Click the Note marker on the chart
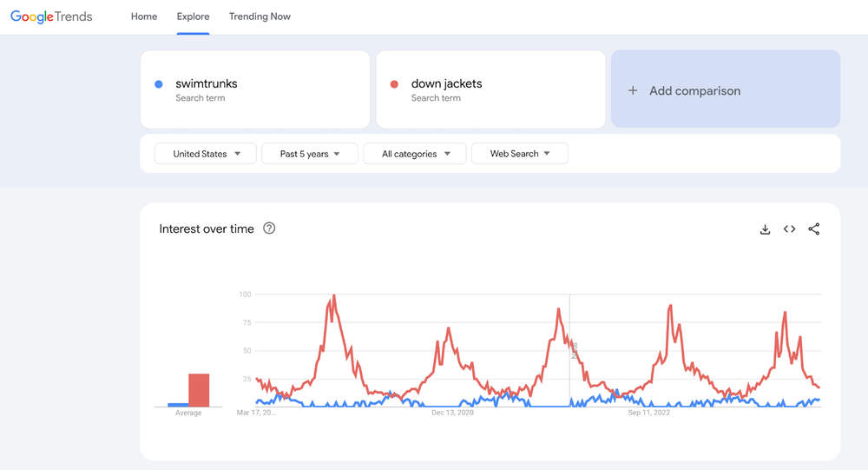This screenshot has width=868, height=470. point(574,350)
